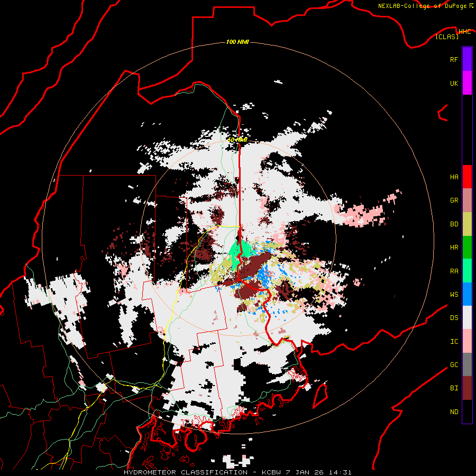476x476 pixels.
Task: Pick the bright green RA legend swatch
Action: (467, 271)
